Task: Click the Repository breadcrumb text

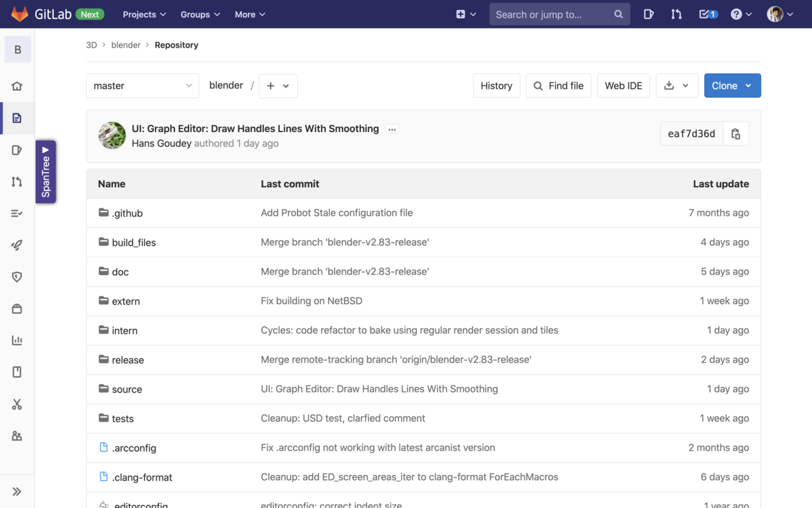Action: tap(176, 45)
